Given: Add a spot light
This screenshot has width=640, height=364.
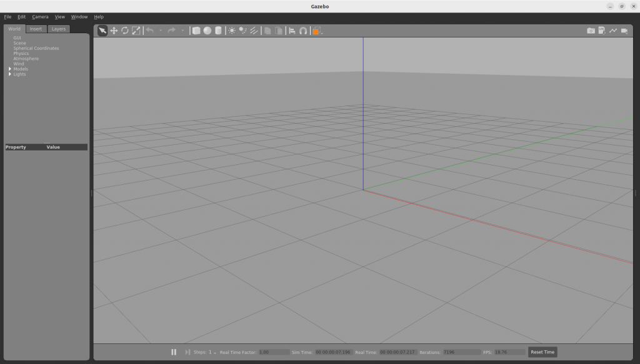Looking at the screenshot, I should pyautogui.click(x=243, y=31).
